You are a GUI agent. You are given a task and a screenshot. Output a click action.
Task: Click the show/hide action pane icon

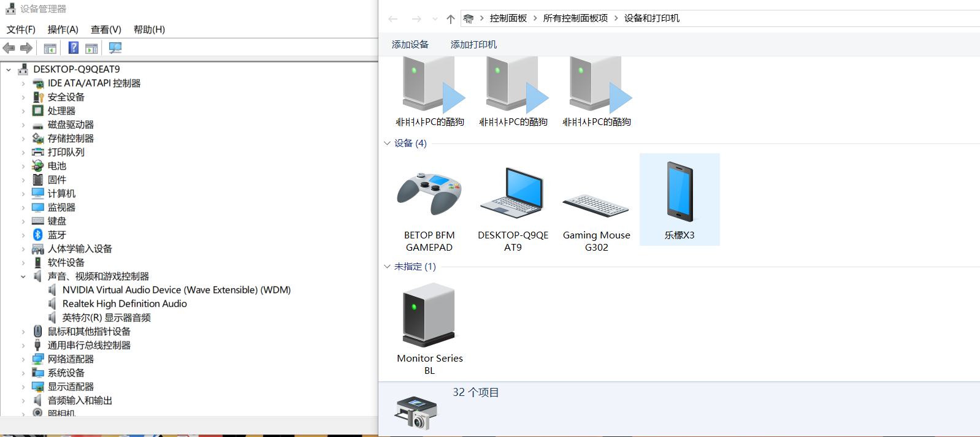pyautogui.click(x=91, y=48)
